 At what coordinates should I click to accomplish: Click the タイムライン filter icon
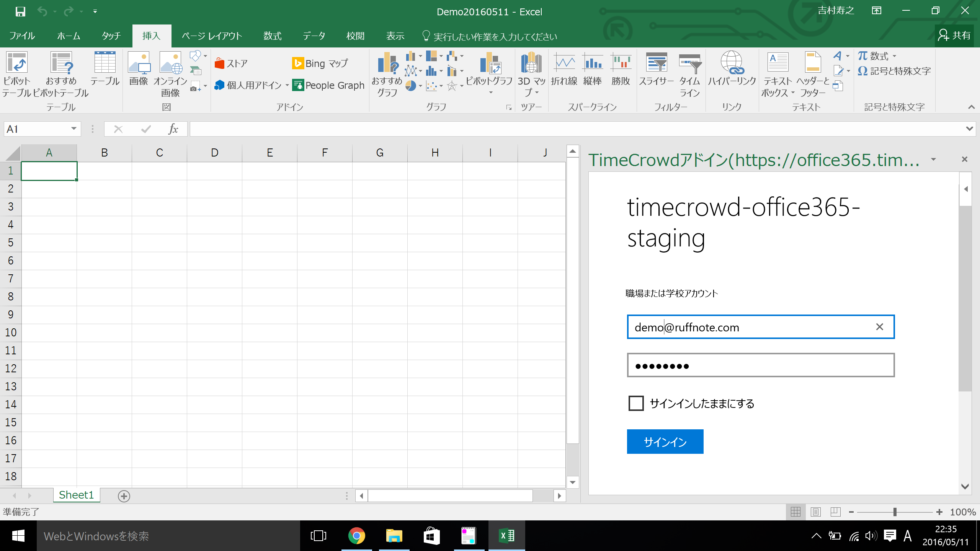(690, 74)
